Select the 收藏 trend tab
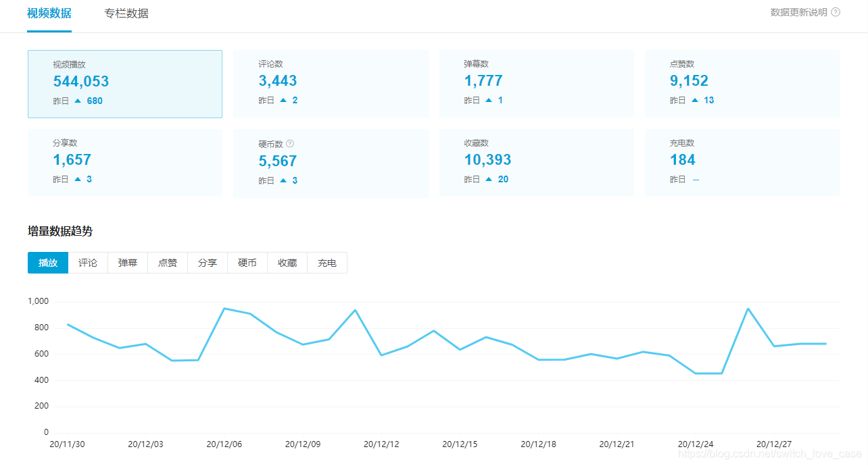Image resolution: width=868 pixels, height=466 pixels. pyautogui.click(x=287, y=263)
